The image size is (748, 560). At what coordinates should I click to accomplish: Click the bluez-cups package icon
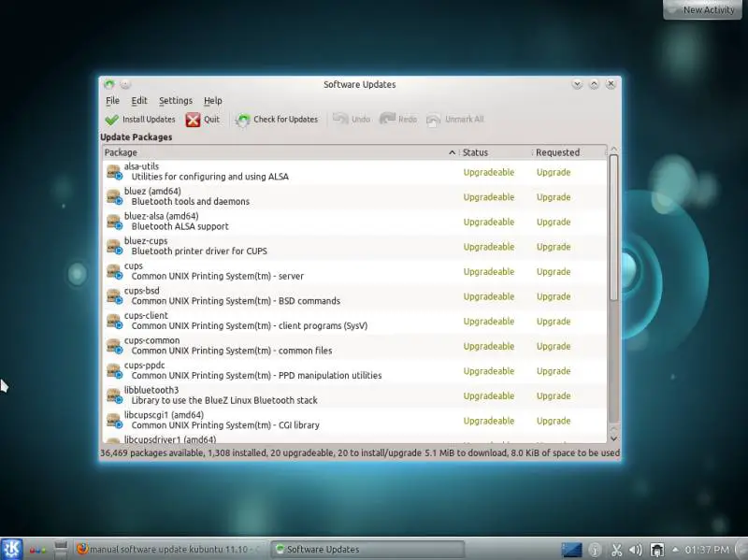(114, 247)
